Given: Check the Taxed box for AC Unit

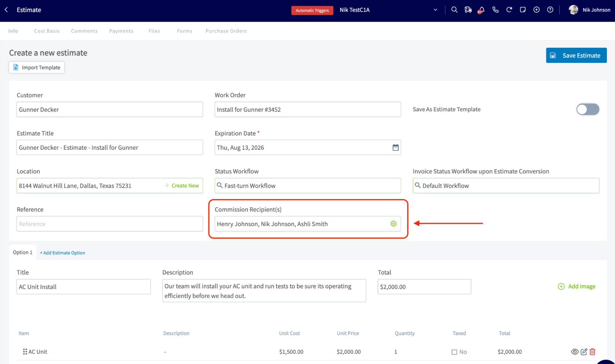Looking at the screenshot, I should pyautogui.click(x=454, y=352).
